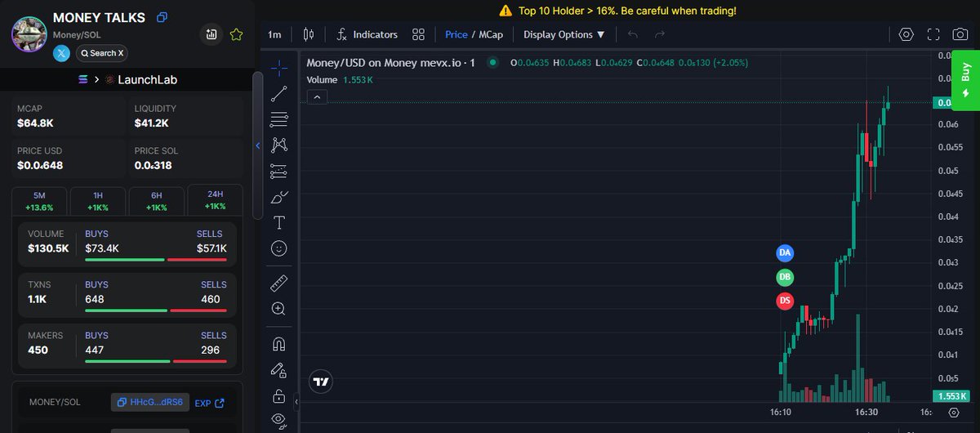The height and width of the screenshot is (433, 980).
Task: Open the emoji icons tool
Action: [x=279, y=248]
